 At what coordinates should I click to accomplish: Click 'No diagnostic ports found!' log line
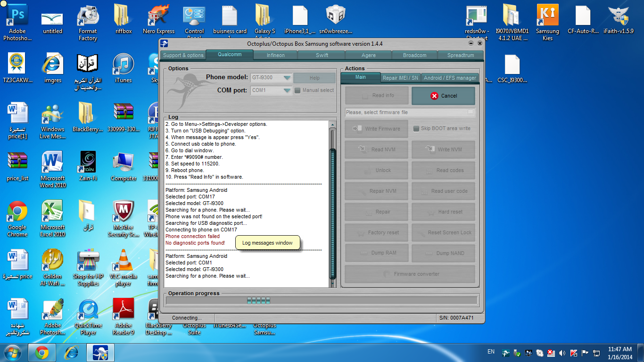pyautogui.click(x=195, y=243)
